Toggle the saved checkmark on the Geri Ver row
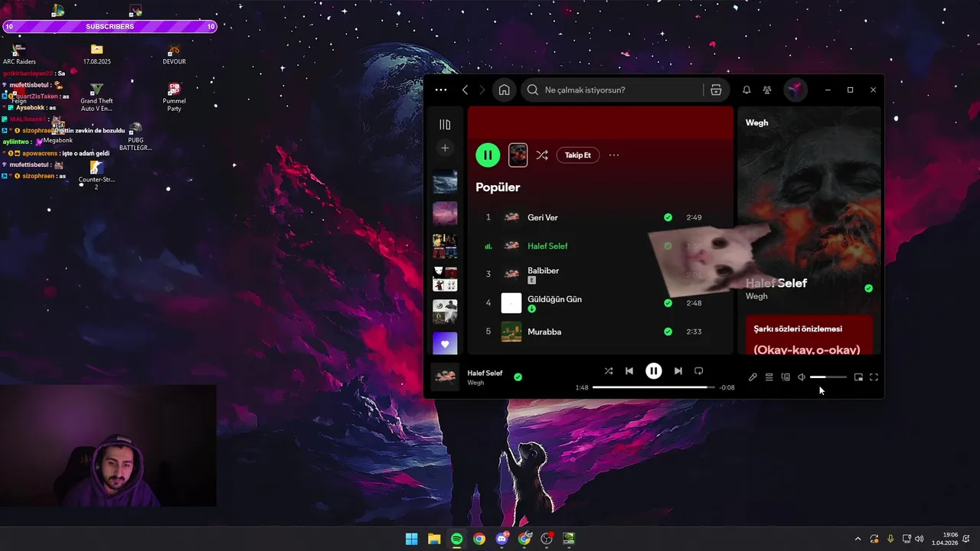Screen dimensions: 980x551 [668, 217]
